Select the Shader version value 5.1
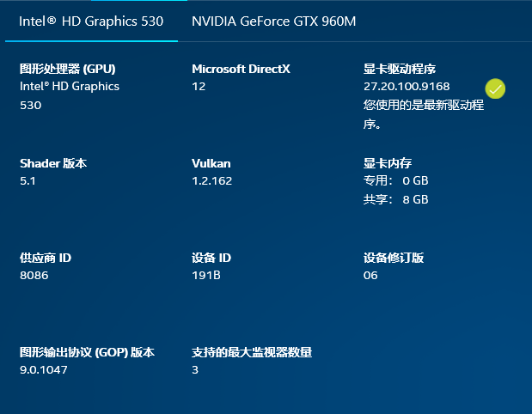 coord(28,181)
